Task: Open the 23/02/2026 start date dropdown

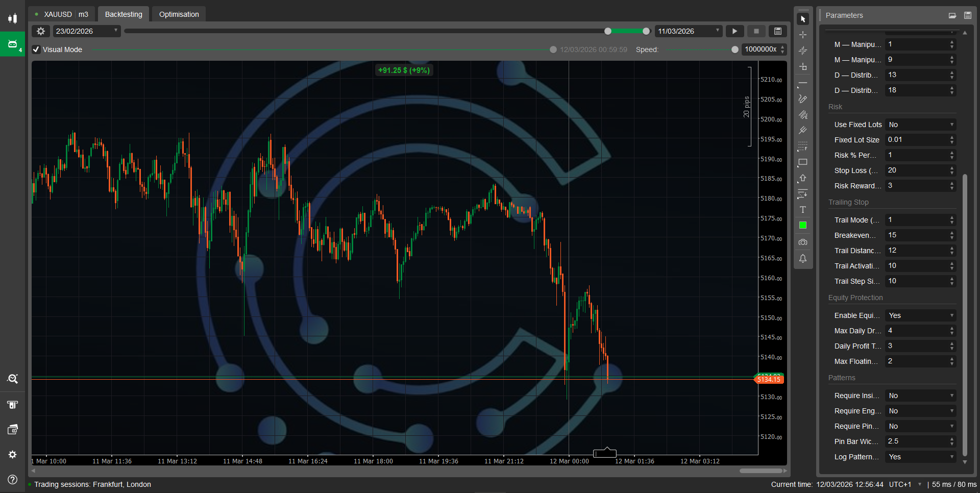Action: [x=86, y=31]
